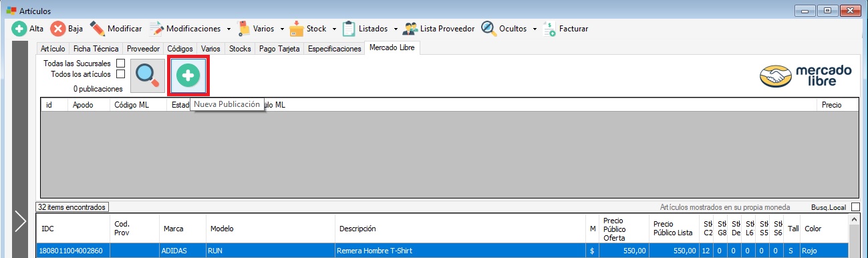Click the Rojo color cell
The width and height of the screenshot is (868, 258).
824,251
